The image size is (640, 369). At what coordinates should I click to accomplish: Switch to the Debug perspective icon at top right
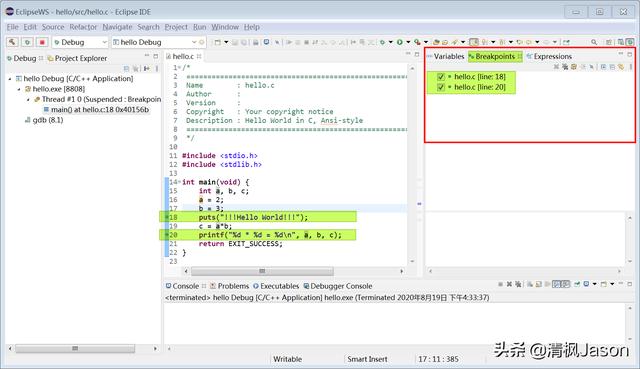coord(630,42)
